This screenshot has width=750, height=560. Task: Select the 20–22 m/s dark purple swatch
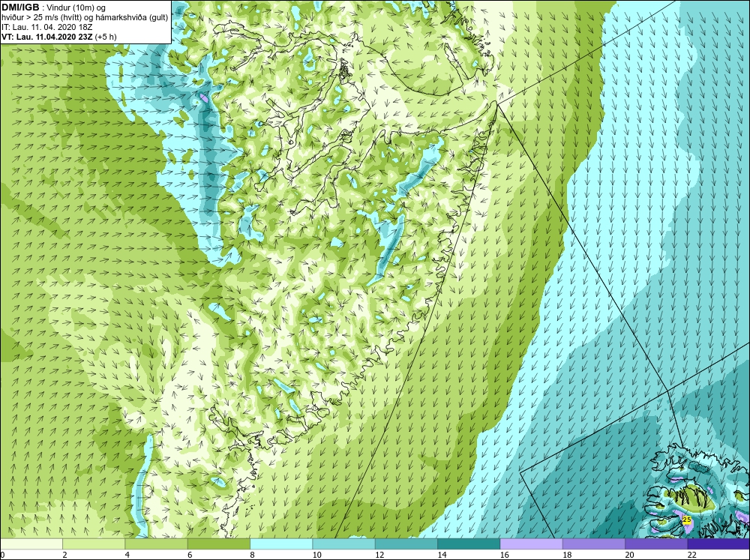click(656, 544)
